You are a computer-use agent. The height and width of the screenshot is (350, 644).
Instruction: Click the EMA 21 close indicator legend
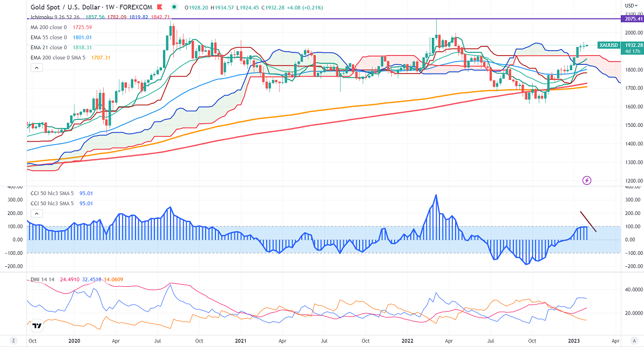coord(49,48)
